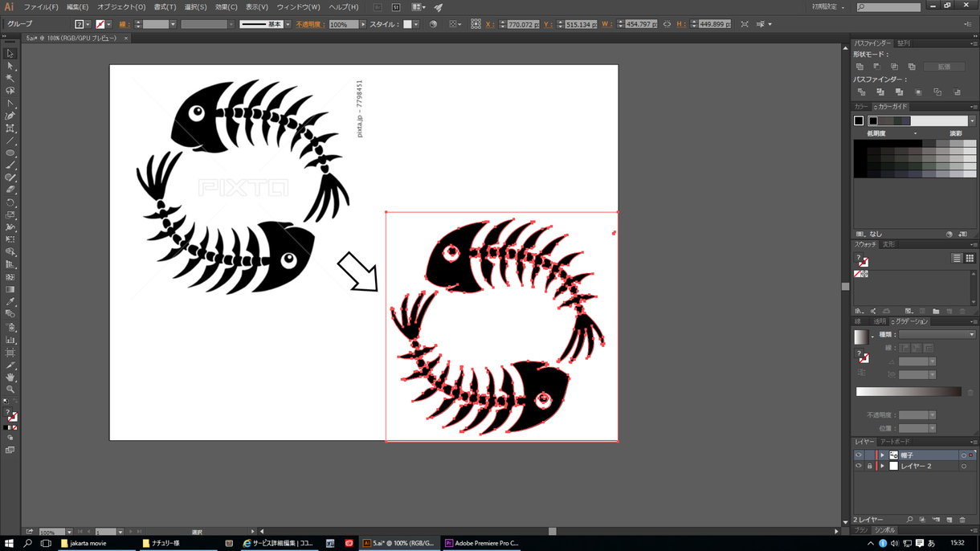Click the 拡張 expand button in Pathfinder

[944, 67]
